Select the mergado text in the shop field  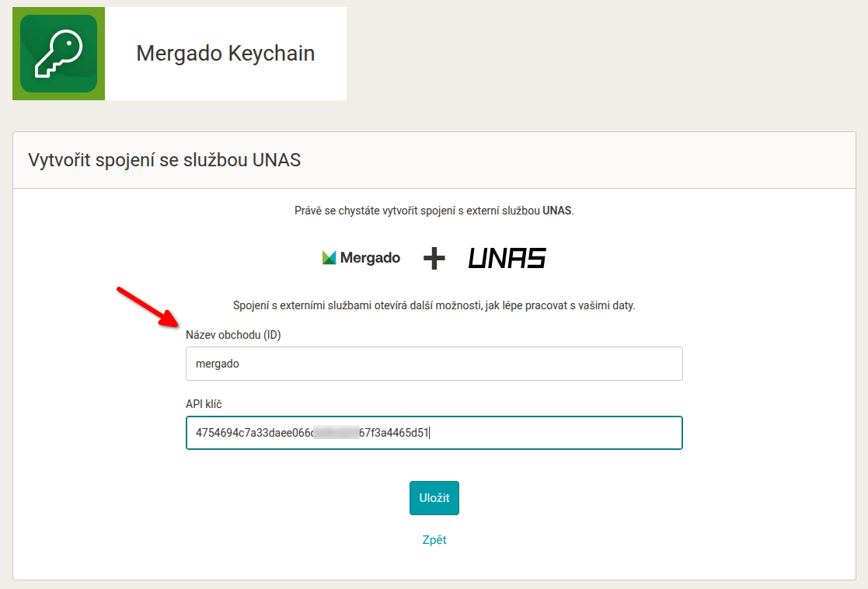tap(215, 363)
